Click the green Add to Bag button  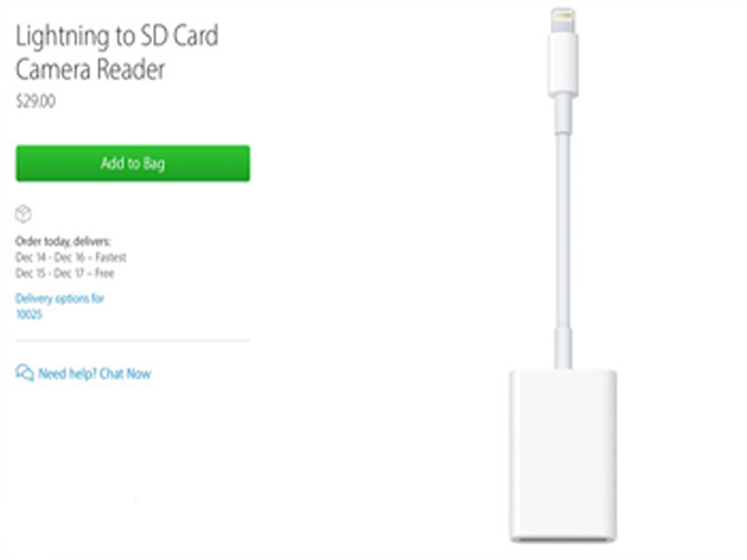click(x=133, y=162)
